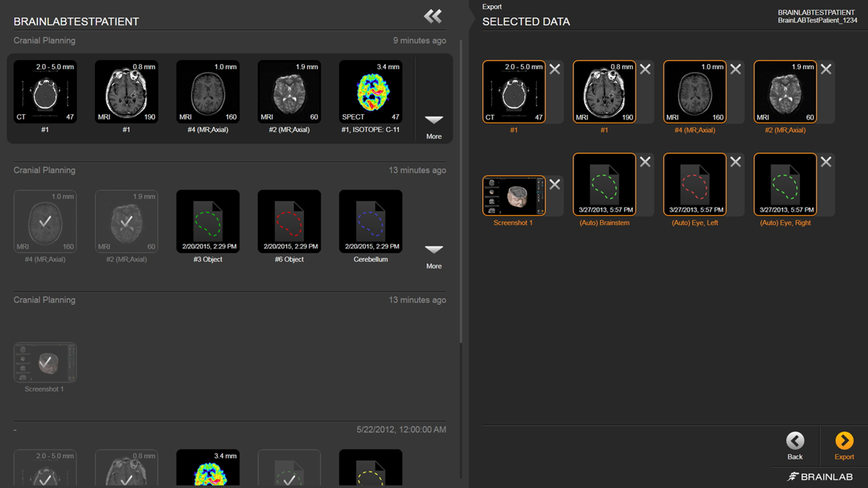The width and height of the screenshot is (868, 488).
Task: Select MRI 160 #4 (MR;Axial) in 9 minutes group
Action: 208,92
